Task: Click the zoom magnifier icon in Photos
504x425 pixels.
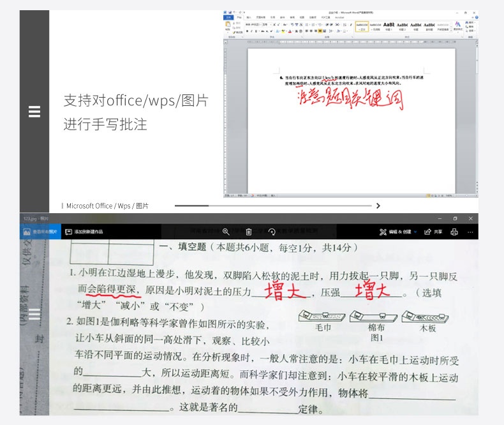Action: (x=226, y=232)
